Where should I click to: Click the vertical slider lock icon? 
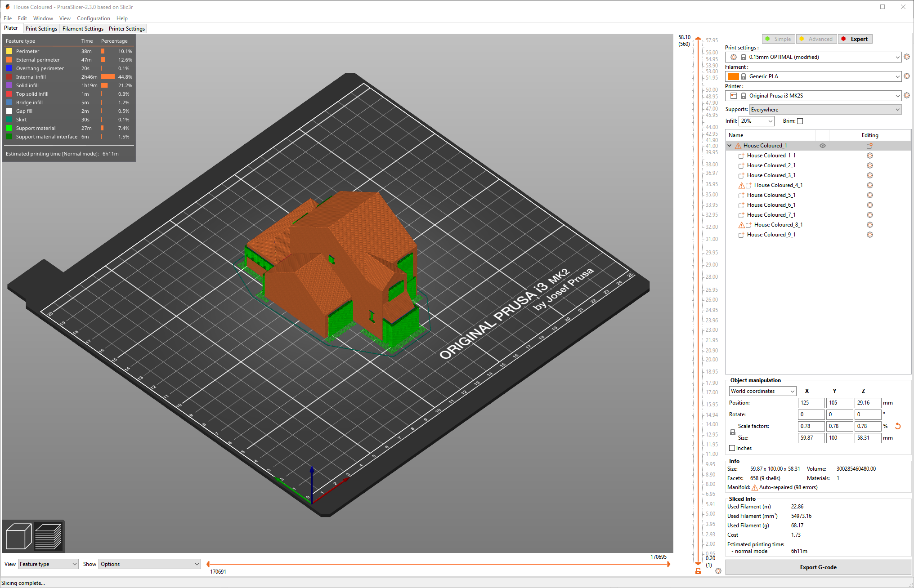pyautogui.click(x=698, y=571)
